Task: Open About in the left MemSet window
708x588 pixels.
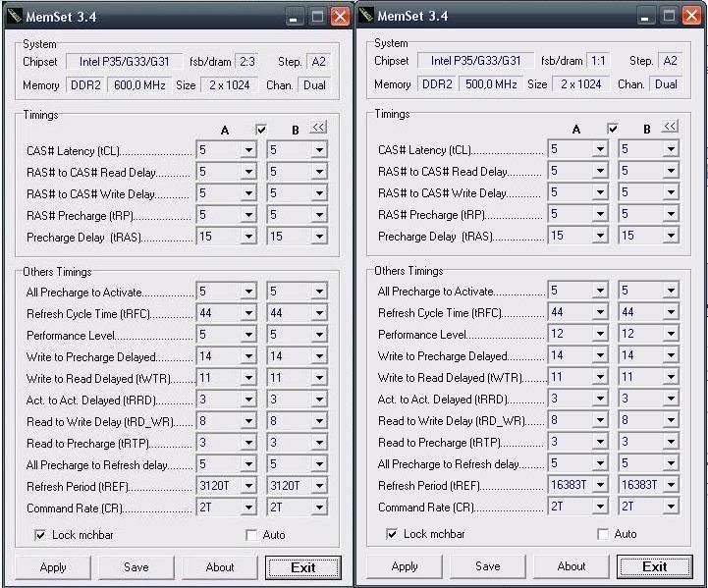Action: (220, 567)
